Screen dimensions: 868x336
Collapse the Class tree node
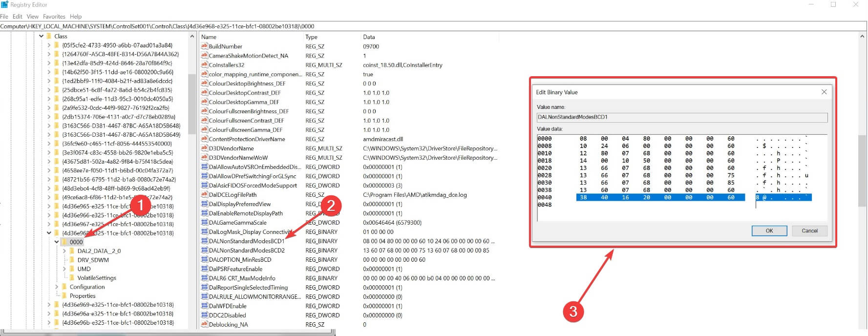coord(41,36)
